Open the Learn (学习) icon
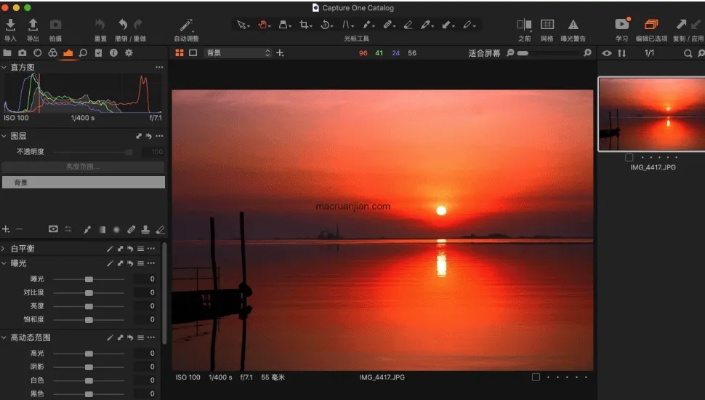 pyautogui.click(x=622, y=24)
